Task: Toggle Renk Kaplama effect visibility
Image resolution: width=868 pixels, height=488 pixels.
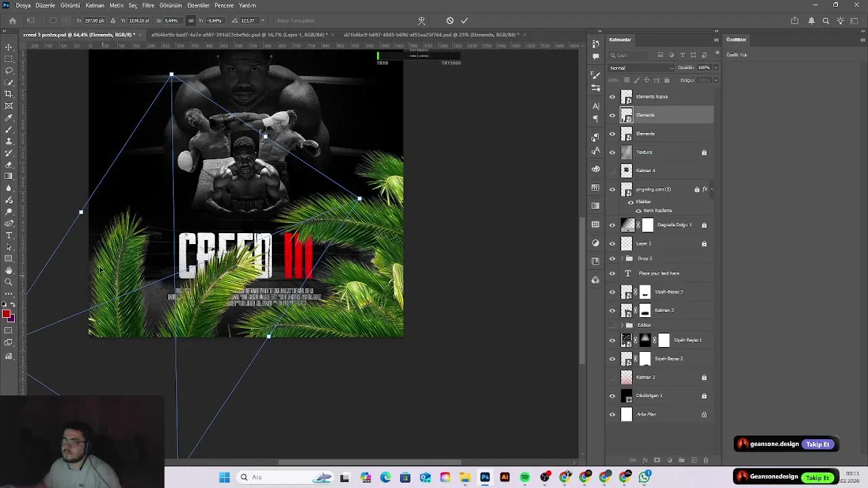Action: 638,211
